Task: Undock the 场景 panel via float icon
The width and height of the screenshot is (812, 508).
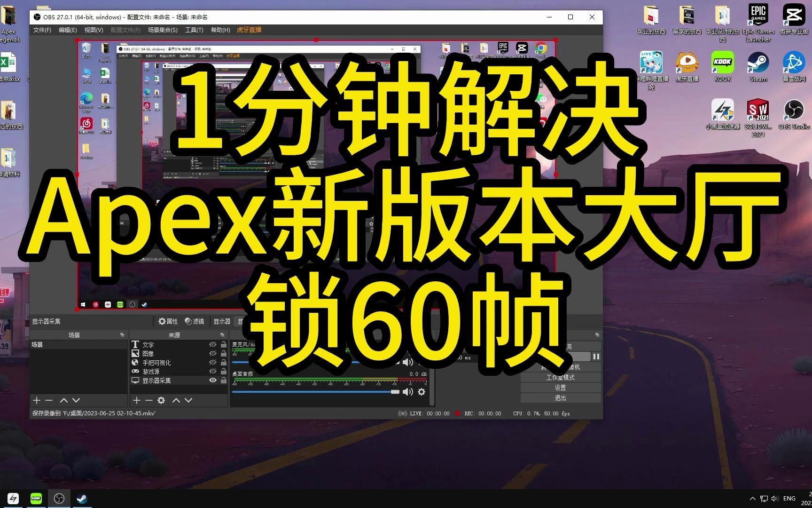Action: pyautogui.click(x=122, y=335)
